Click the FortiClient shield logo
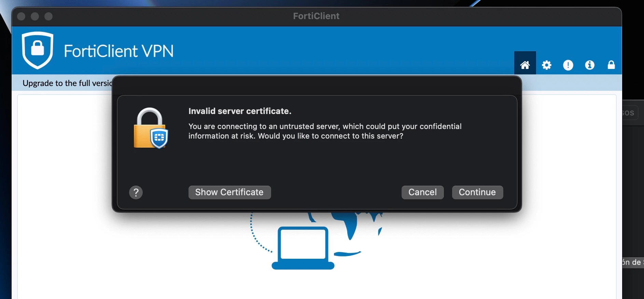644x299 pixels. (38, 50)
